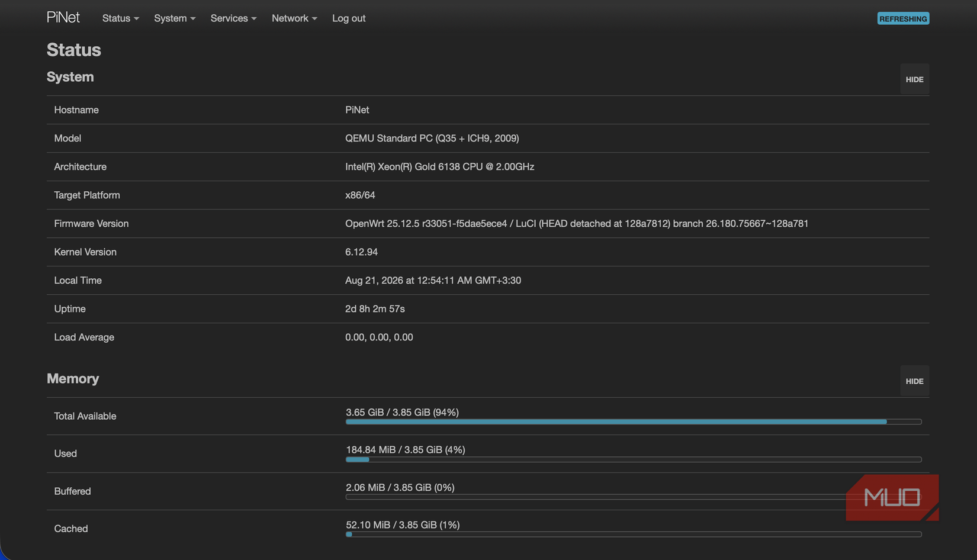
Task: Select the Hostname value PiNet
Action: pyautogui.click(x=357, y=110)
